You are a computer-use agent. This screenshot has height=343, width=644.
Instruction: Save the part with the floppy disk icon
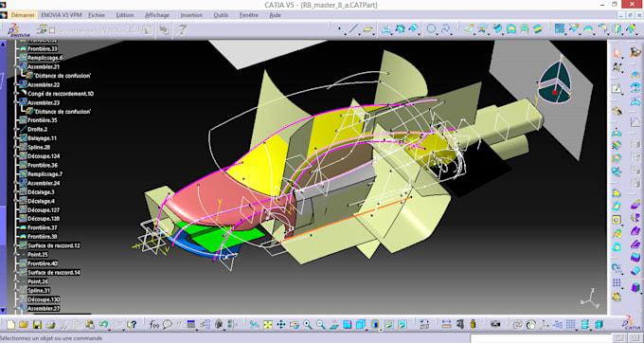tap(37, 324)
